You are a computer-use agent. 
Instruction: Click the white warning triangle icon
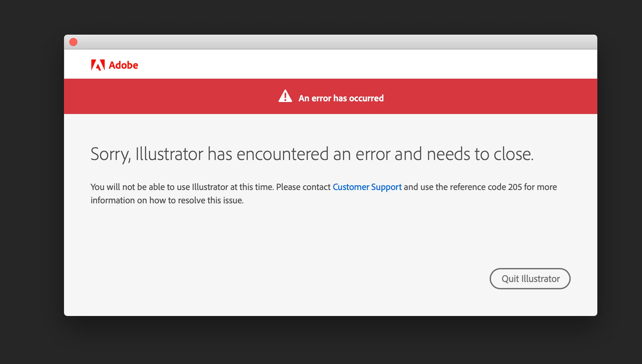click(x=285, y=96)
